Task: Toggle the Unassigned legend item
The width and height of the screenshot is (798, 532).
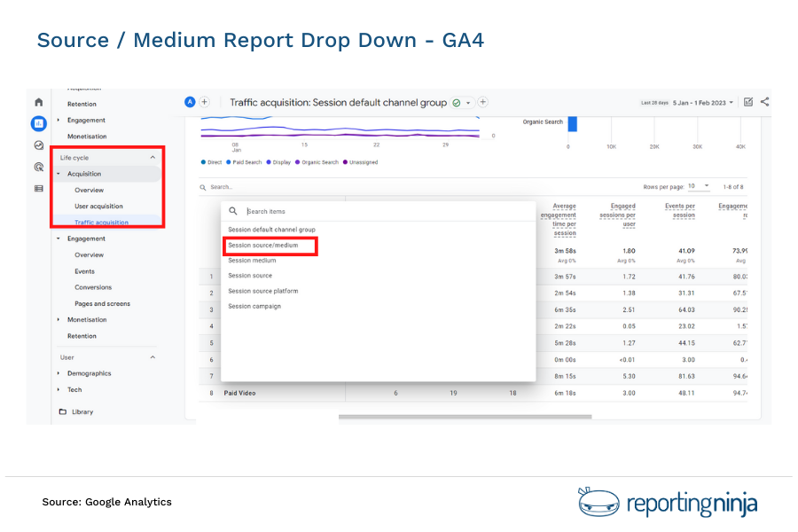Action: [360, 162]
